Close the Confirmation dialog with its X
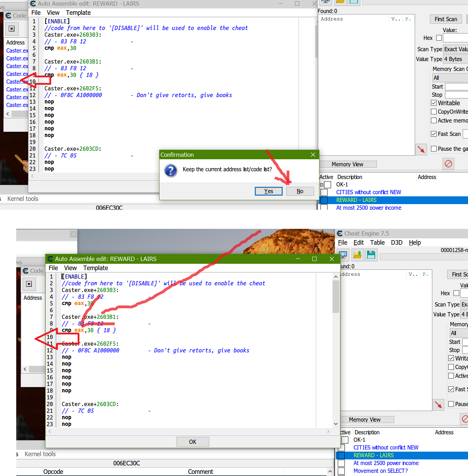 point(313,155)
